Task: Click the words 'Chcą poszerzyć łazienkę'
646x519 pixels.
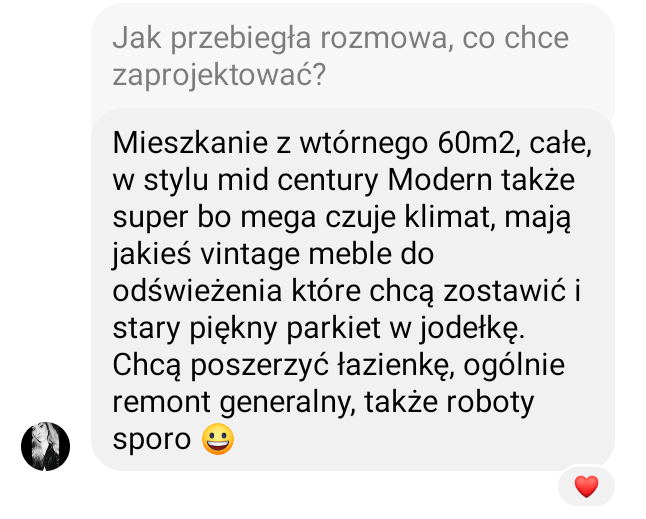Action: (x=281, y=366)
